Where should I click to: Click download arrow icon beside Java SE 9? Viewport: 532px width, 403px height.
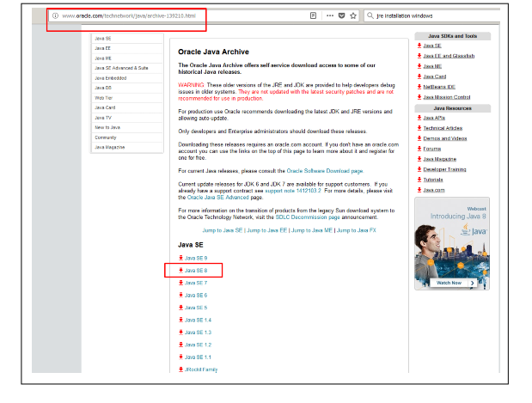pyautogui.click(x=180, y=258)
